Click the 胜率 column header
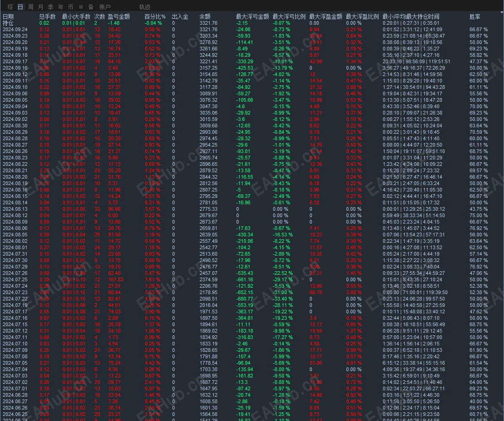 click(x=475, y=16)
